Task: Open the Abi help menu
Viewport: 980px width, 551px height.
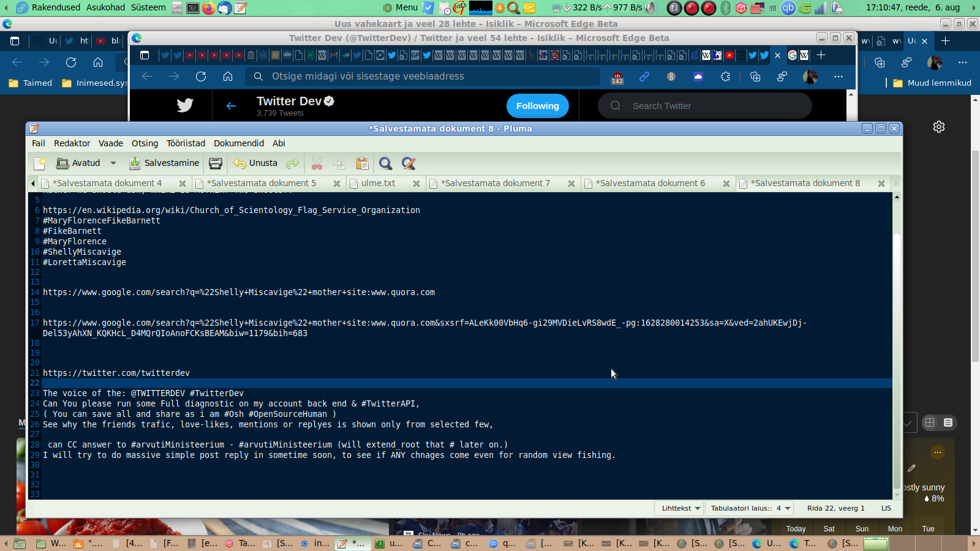Action: point(279,143)
